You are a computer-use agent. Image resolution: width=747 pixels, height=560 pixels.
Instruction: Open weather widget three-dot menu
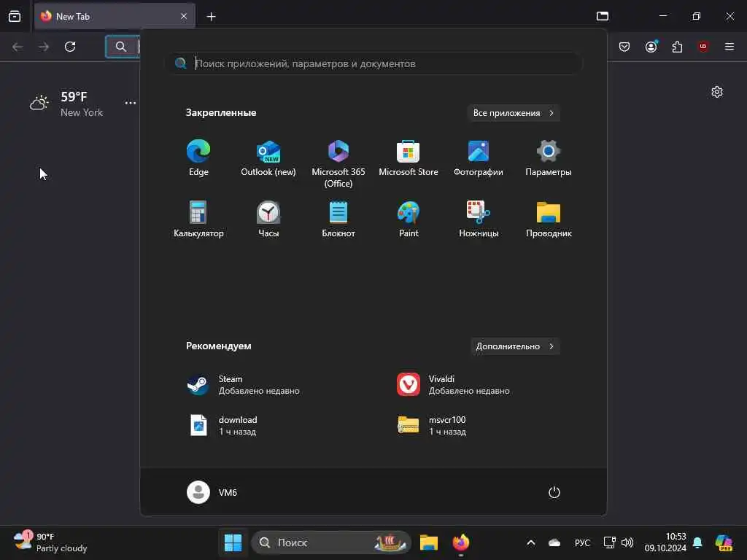[130, 103]
